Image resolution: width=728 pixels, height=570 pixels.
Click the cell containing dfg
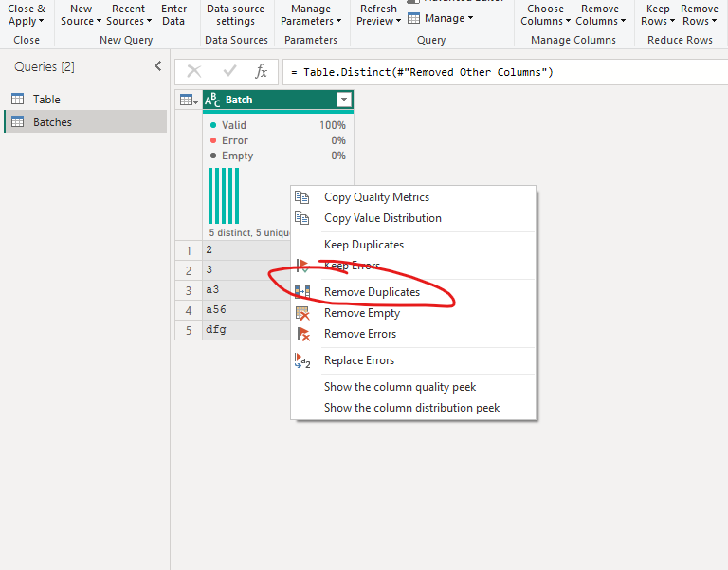246,329
